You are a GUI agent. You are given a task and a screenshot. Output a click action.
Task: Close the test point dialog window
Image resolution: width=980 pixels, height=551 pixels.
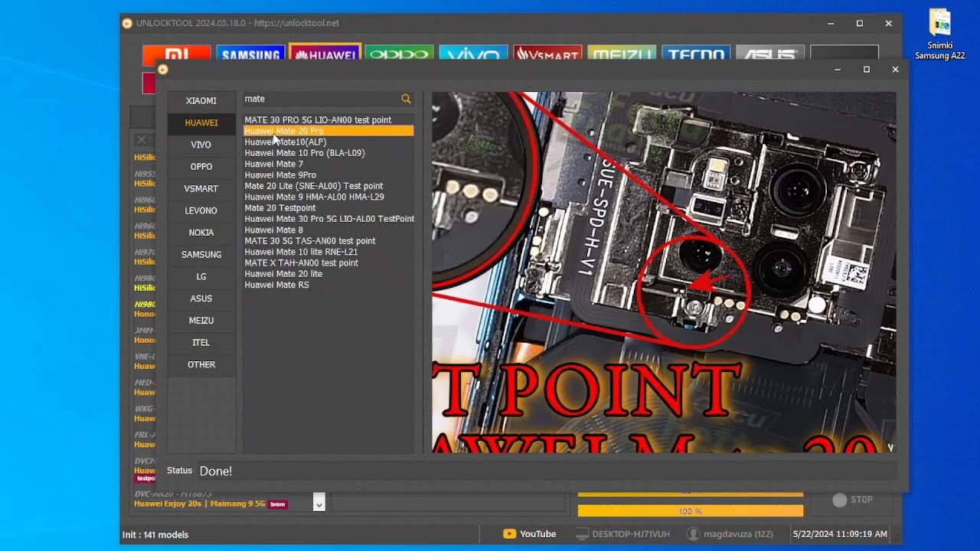coord(895,70)
